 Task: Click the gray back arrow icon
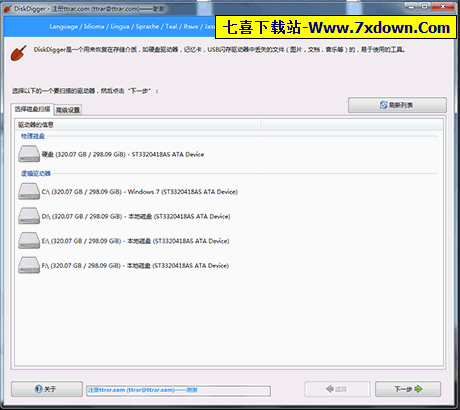click(x=330, y=389)
